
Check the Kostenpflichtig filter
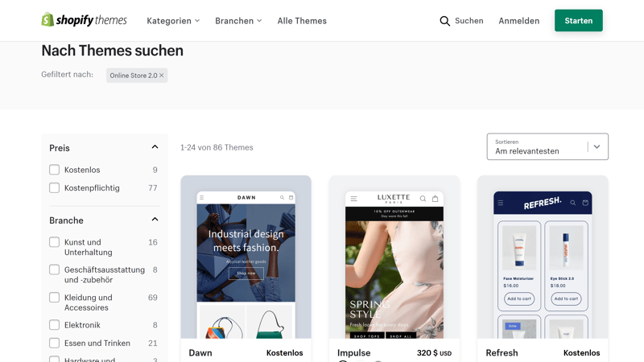pos(54,187)
